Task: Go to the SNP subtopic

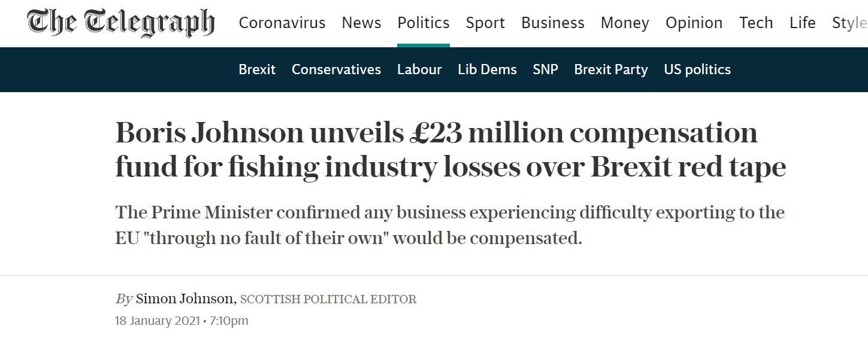Action: (545, 69)
